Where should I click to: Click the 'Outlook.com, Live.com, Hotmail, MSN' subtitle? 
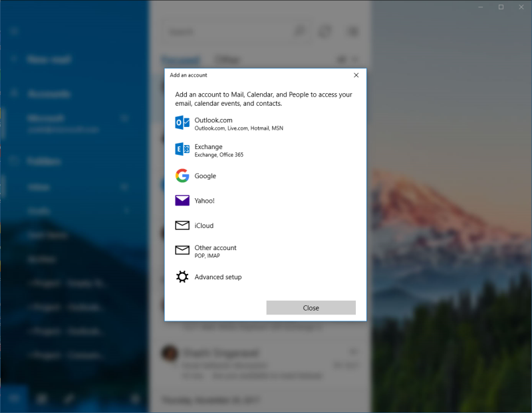[239, 128]
